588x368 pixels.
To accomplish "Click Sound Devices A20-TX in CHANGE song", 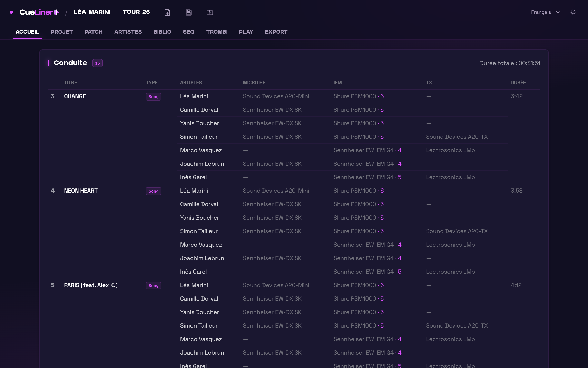I will click(457, 137).
